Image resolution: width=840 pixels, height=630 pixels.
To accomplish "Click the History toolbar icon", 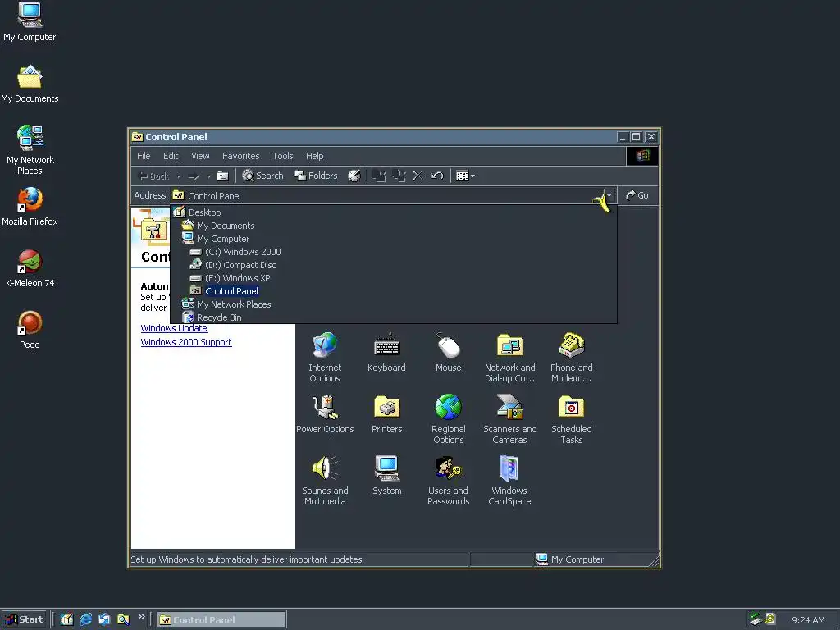I will click(354, 176).
